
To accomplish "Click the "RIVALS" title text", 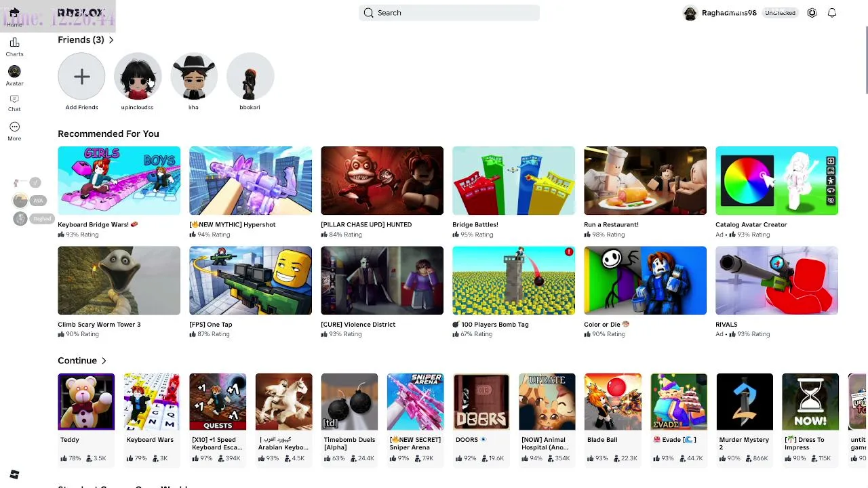I will click(x=726, y=324).
